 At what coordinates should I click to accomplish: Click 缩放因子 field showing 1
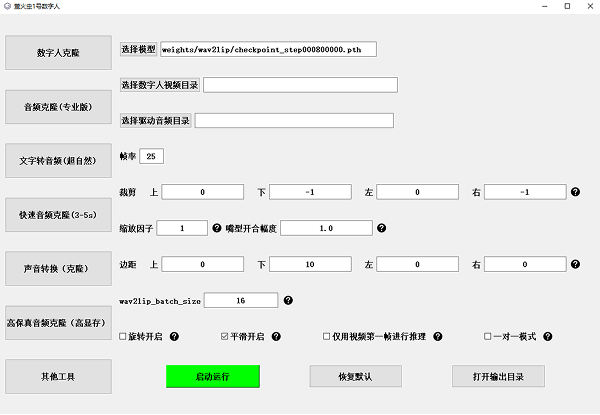click(x=182, y=228)
